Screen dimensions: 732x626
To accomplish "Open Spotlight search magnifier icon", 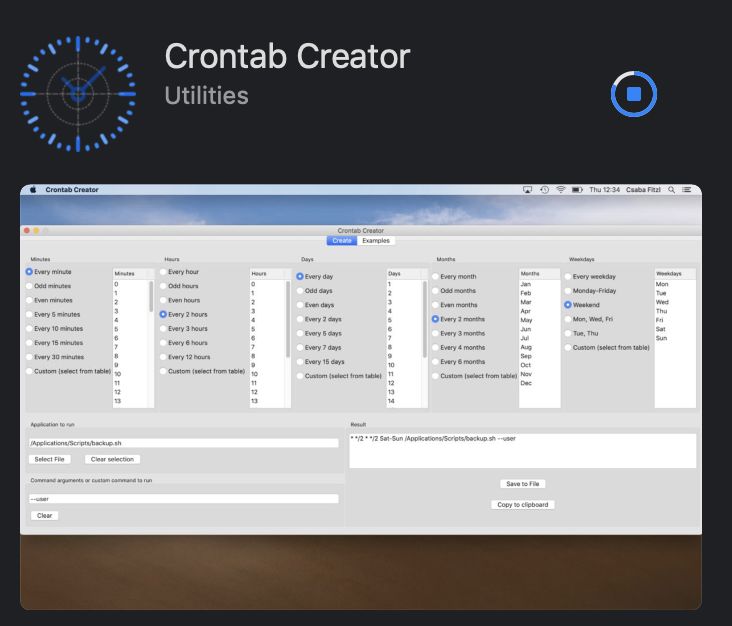I will pyautogui.click(x=671, y=190).
